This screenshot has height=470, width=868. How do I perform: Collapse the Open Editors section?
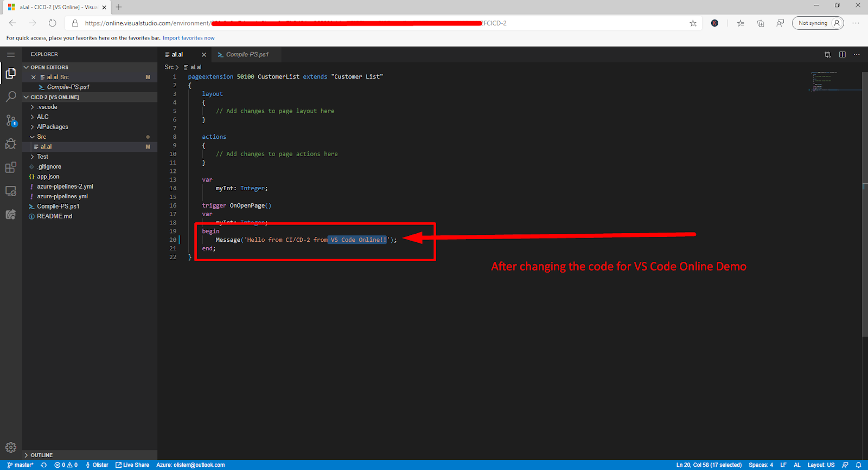90,67
